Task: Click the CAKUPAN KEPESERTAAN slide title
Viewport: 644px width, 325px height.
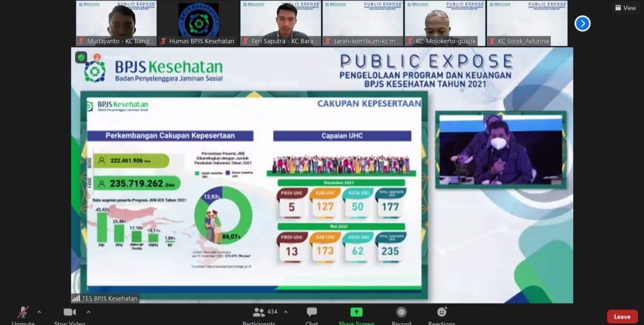Action: point(369,104)
